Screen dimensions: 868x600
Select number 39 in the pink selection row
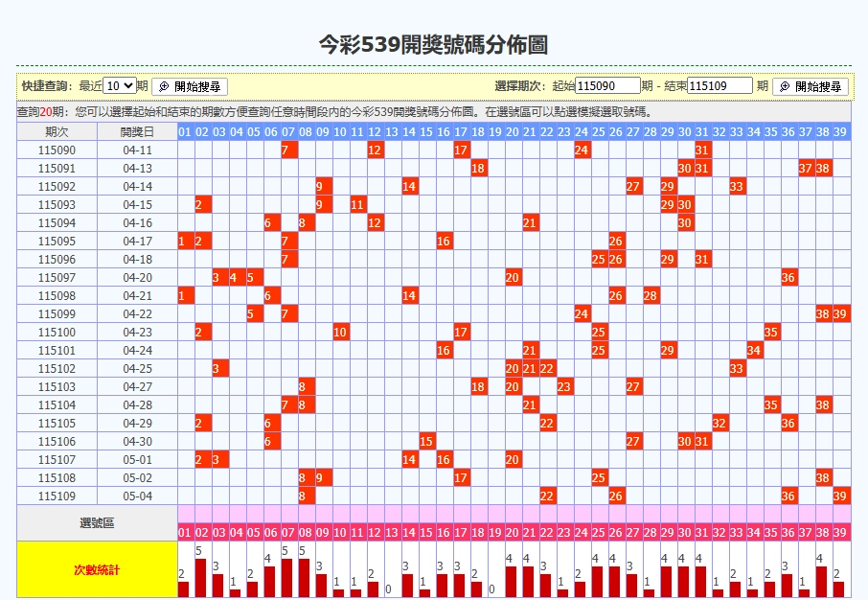point(840,532)
